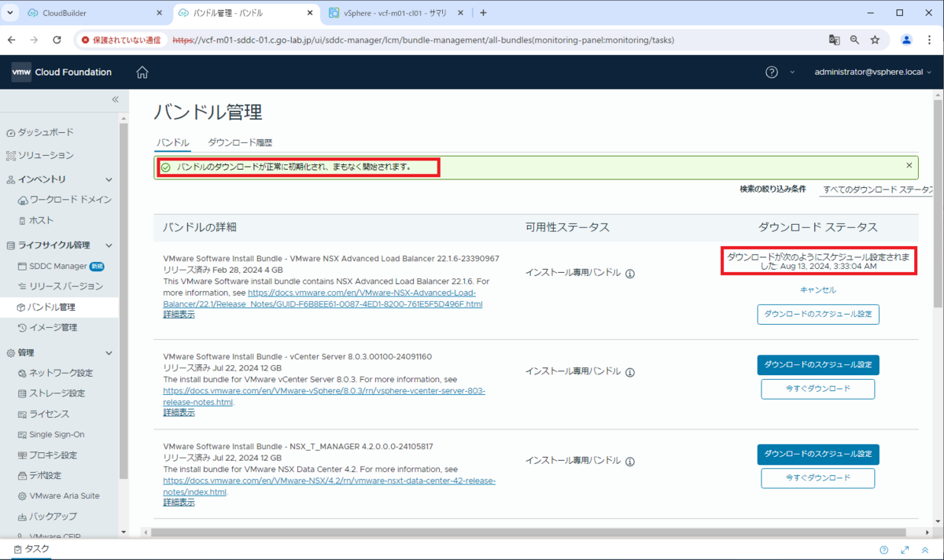This screenshot has width=944, height=560.
Task: Click schedule download button for NSX_T_MANAGER bundle
Action: 818,454
